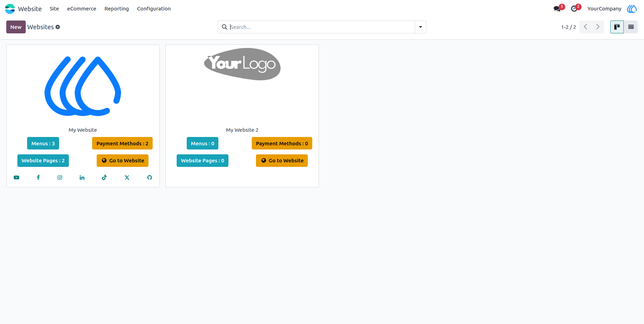Open the LinkedIn link on My Website
This screenshot has width=644, height=324.
(82, 178)
